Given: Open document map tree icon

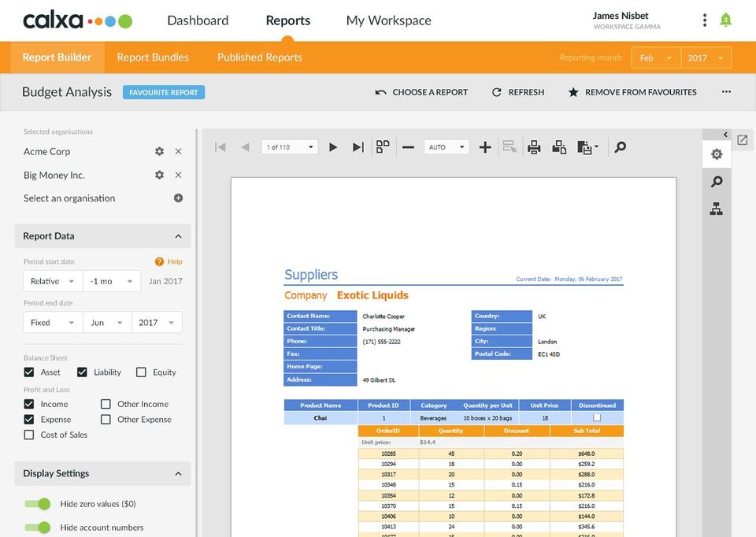Looking at the screenshot, I should coord(717,209).
